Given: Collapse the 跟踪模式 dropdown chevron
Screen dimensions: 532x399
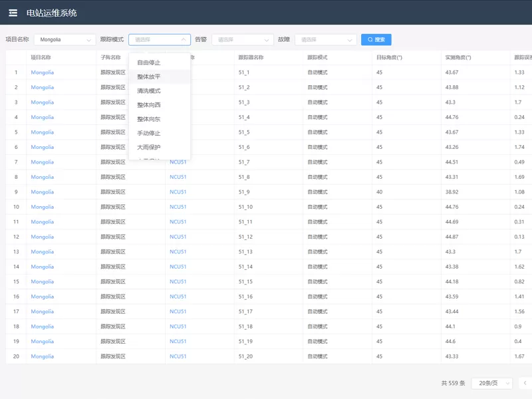Looking at the screenshot, I should pyautogui.click(x=183, y=40).
